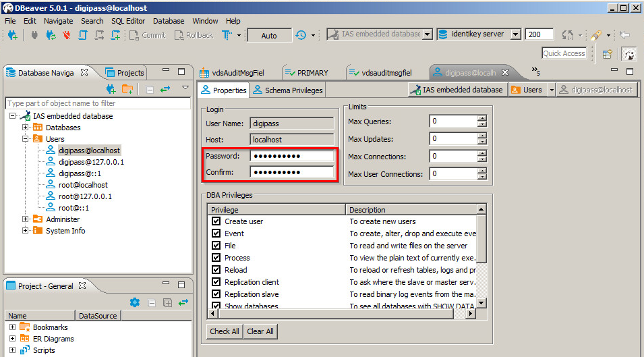Image resolution: width=644 pixels, height=357 pixels.
Task: Select root@localhost in the Users tree
Action: [x=83, y=185]
